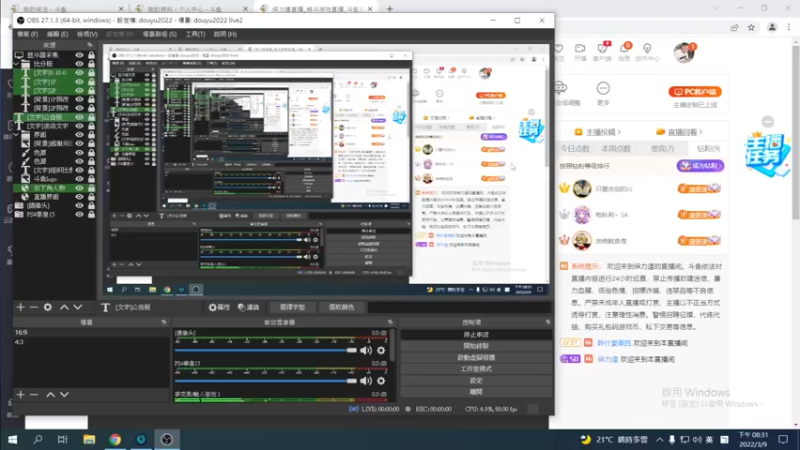
Task: Open source properties gear below sources list
Action: pos(48,307)
